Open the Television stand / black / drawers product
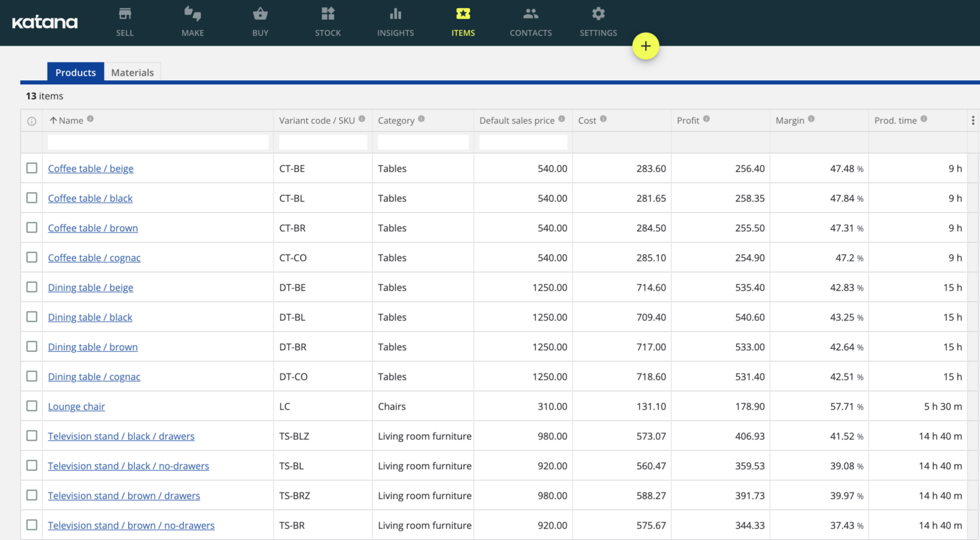Viewport: 980px width, 540px height. 121,435
